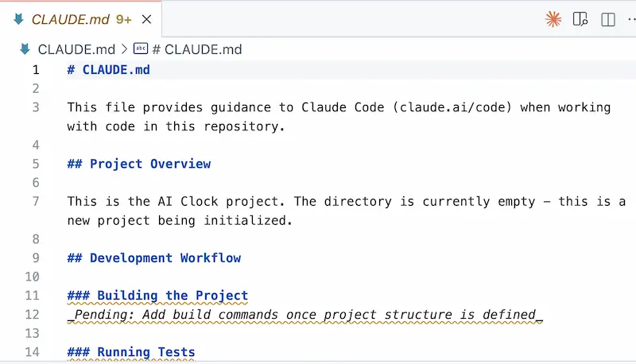Click the abc symbol icon in breadcrumbs
The height and width of the screenshot is (364, 636).
141,49
